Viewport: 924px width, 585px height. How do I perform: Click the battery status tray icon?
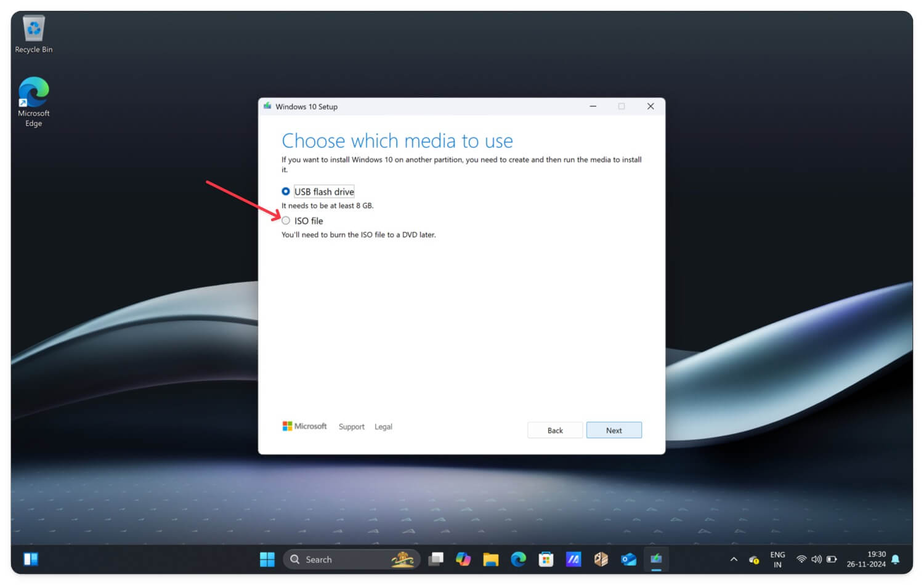(x=832, y=559)
